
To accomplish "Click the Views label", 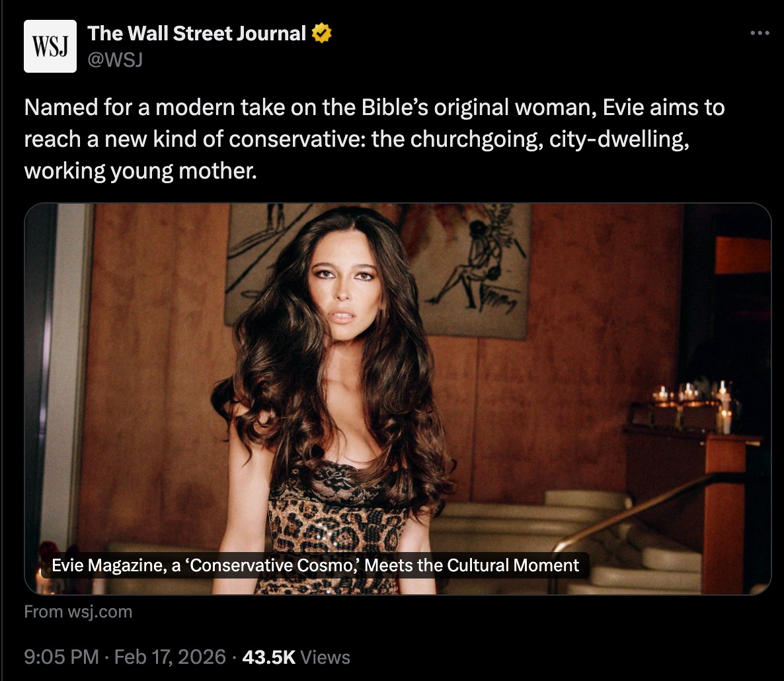I will [x=325, y=657].
